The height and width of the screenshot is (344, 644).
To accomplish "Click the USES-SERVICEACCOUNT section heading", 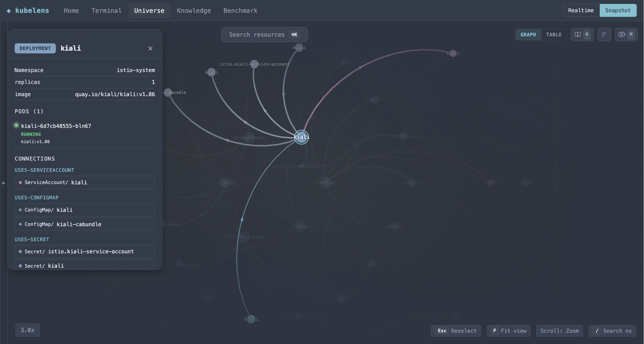I will [x=45, y=170].
